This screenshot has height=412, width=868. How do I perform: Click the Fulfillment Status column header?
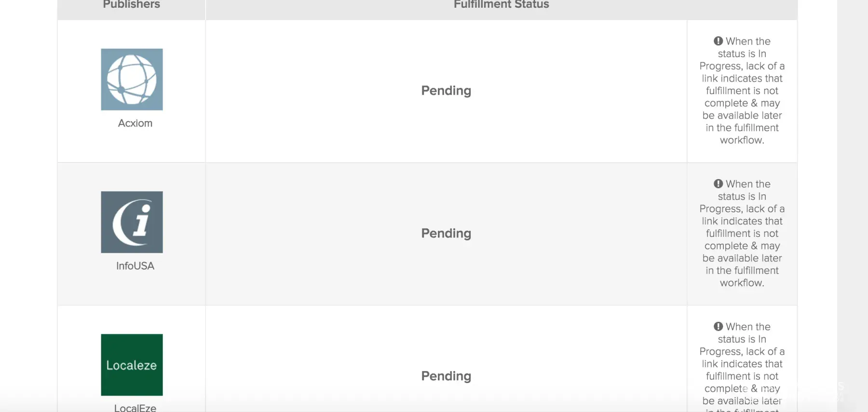(x=501, y=5)
